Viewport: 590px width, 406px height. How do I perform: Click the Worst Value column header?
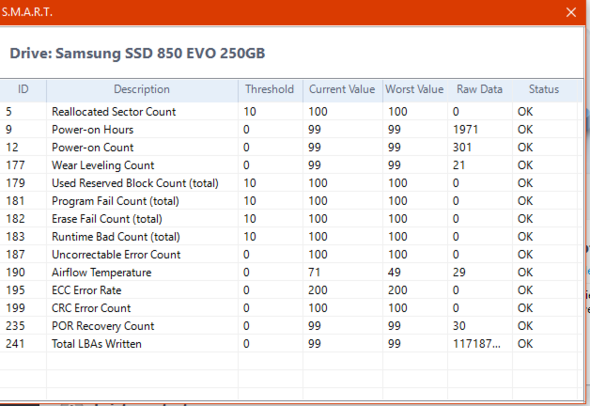point(415,90)
